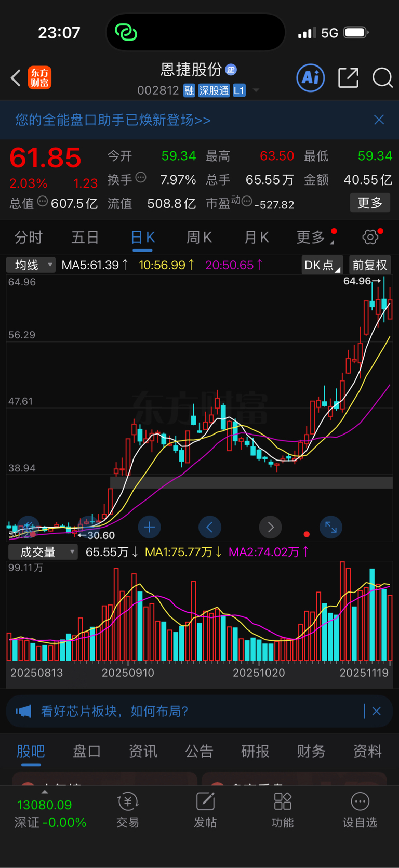Select the 日K chart tab
This screenshot has height=868, width=399.
[142, 238]
